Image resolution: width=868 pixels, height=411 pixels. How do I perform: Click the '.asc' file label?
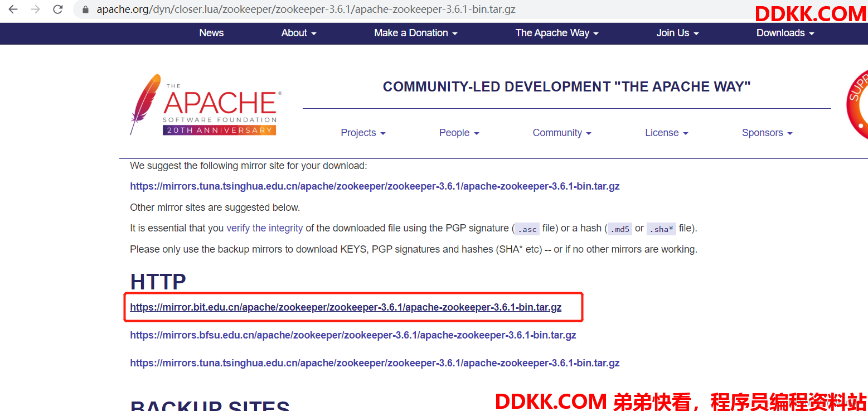click(x=527, y=229)
